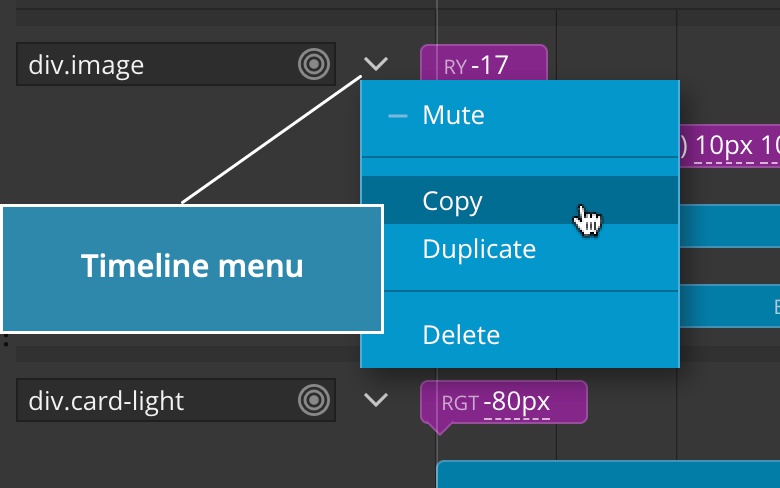This screenshot has width=780, height=488.
Task: Expand the div.image timeline menu chevron
Action: (376, 64)
